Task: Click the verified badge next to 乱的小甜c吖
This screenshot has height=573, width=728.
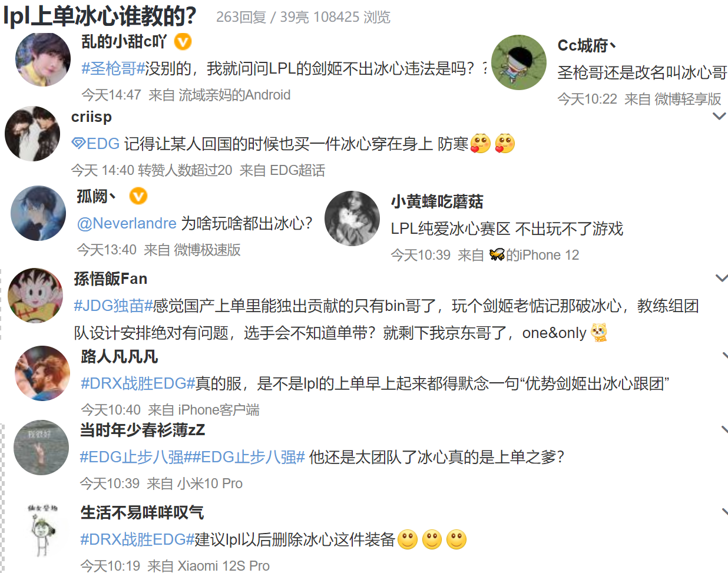Action: click(183, 42)
